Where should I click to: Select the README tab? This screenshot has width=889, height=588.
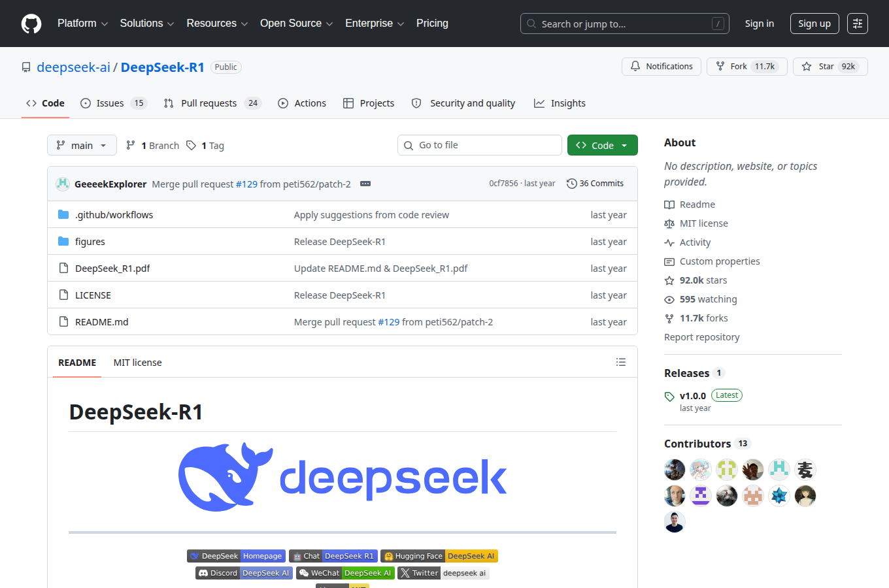(x=77, y=363)
